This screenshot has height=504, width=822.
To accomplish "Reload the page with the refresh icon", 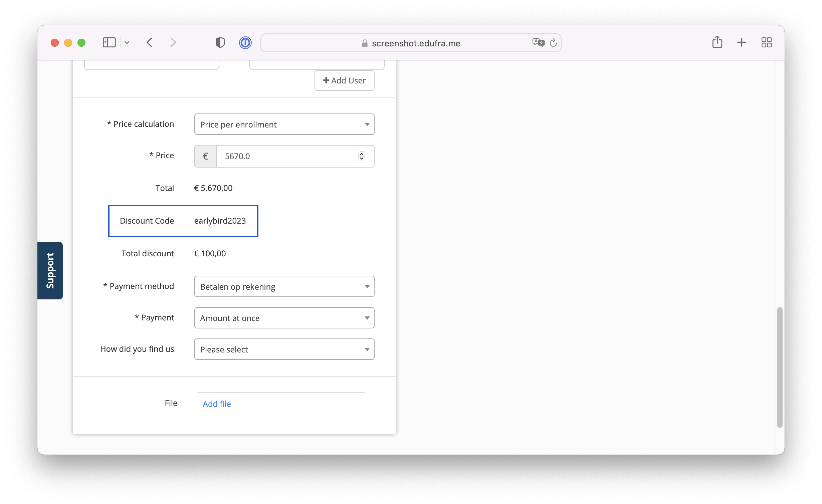I will point(553,43).
